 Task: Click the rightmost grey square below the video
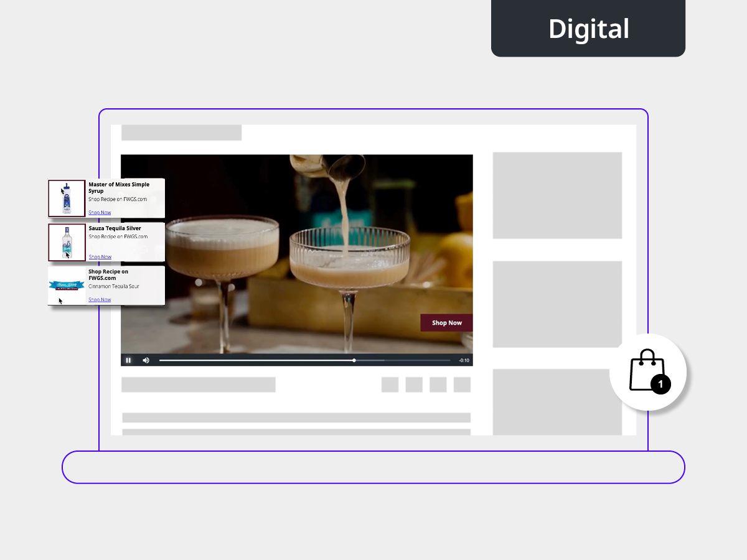(x=462, y=385)
